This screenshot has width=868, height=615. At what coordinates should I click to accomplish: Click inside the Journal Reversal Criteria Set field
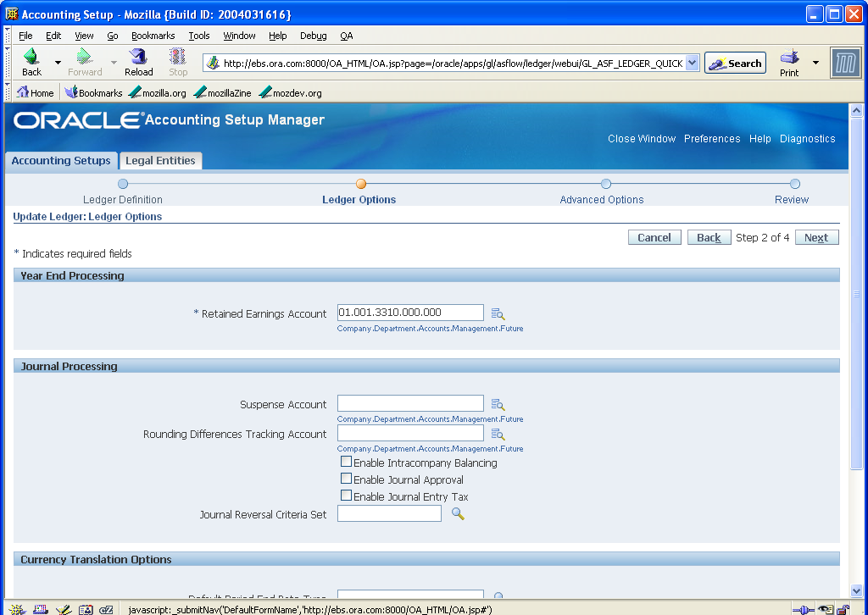(389, 513)
